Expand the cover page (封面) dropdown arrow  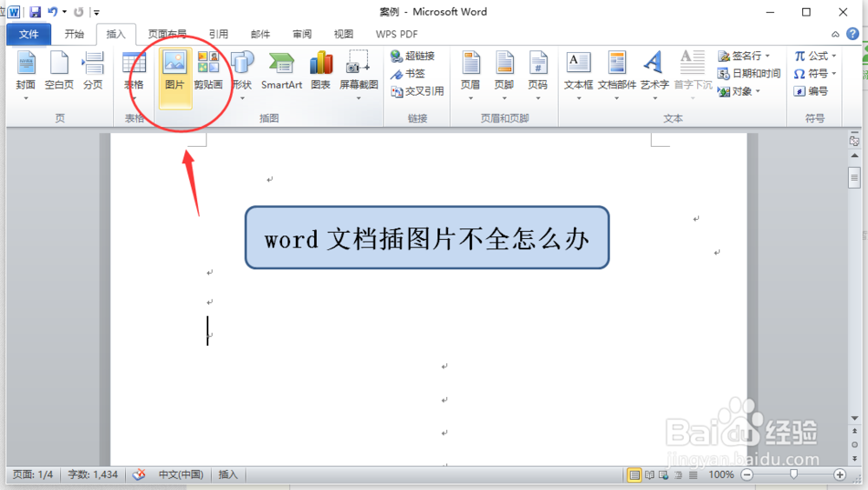(x=25, y=99)
